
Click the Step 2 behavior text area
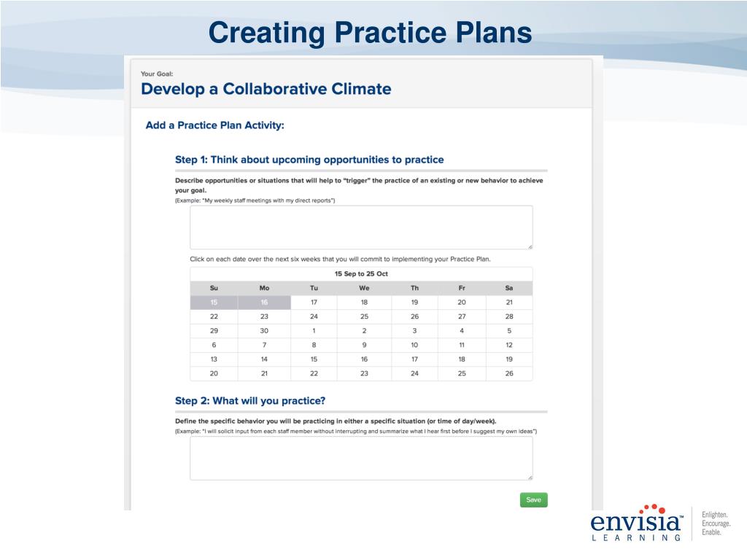point(361,458)
